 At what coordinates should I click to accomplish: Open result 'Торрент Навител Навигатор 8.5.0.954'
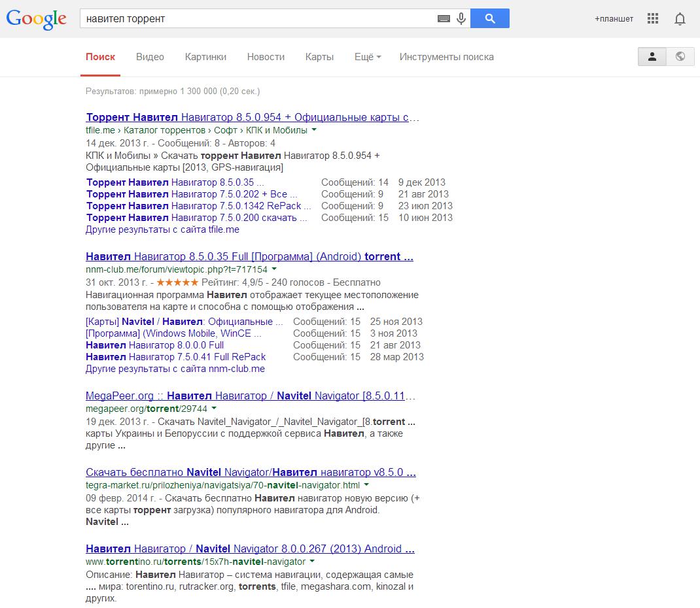coord(253,117)
